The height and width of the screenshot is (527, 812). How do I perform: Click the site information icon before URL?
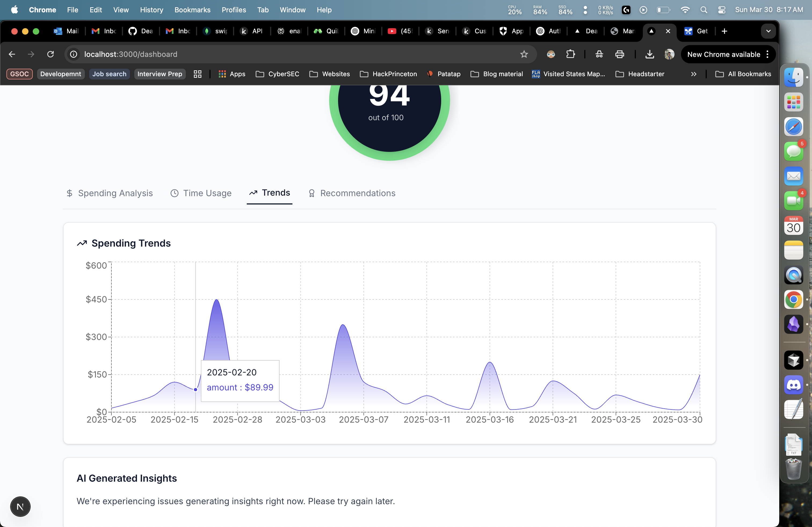(x=74, y=54)
